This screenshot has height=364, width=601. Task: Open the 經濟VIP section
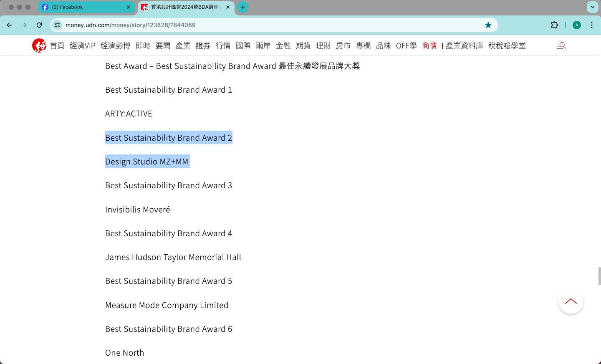[83, 45]
